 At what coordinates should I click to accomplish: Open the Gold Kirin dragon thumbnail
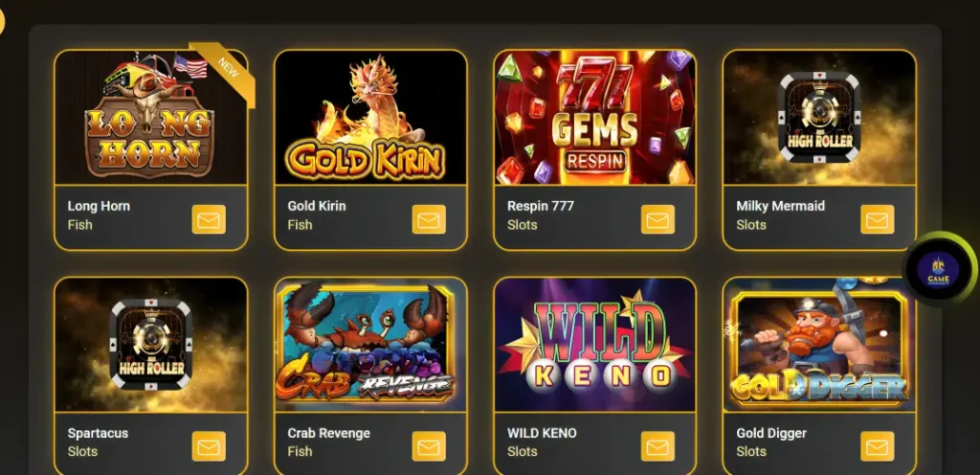[x=370, y=118]
